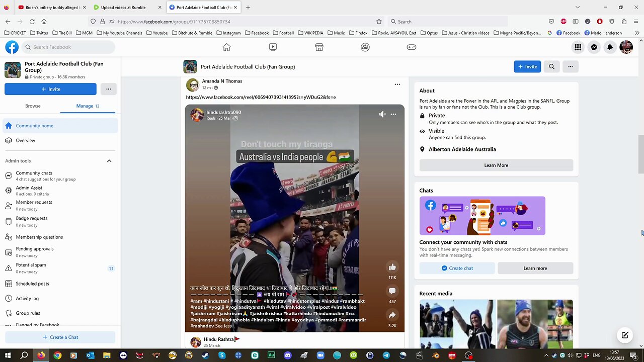This screenshot has width=644, height=362.
Task: Open first Recent media photo thumbnail
Action: pos(457,323)
